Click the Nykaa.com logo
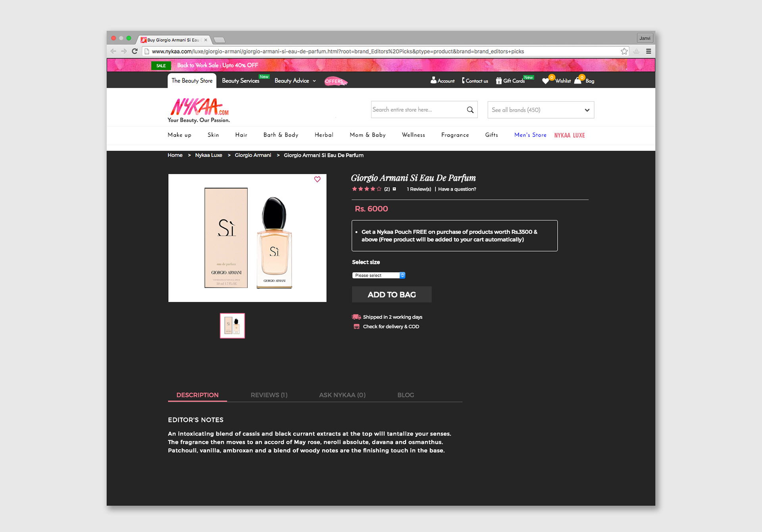 coord(199,110)
